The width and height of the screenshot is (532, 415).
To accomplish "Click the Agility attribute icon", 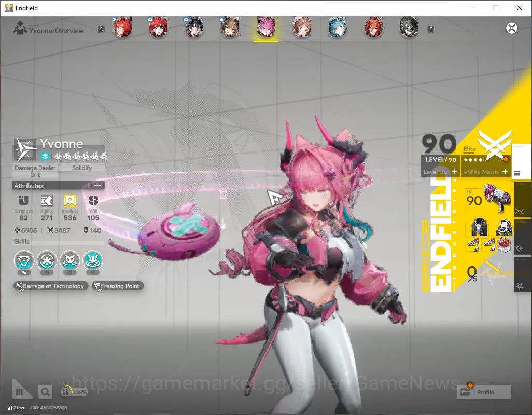I will point(47,201).
